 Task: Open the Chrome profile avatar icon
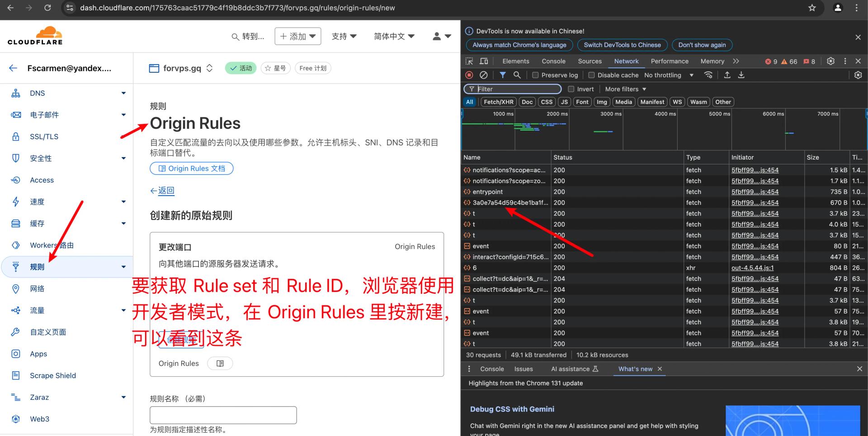[838, 8]
